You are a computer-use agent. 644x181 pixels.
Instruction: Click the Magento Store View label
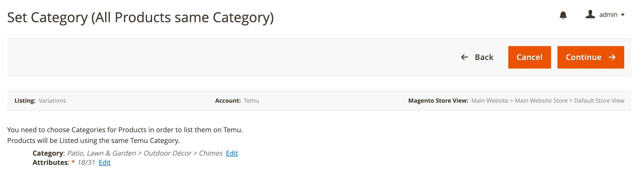click(438, 101)
